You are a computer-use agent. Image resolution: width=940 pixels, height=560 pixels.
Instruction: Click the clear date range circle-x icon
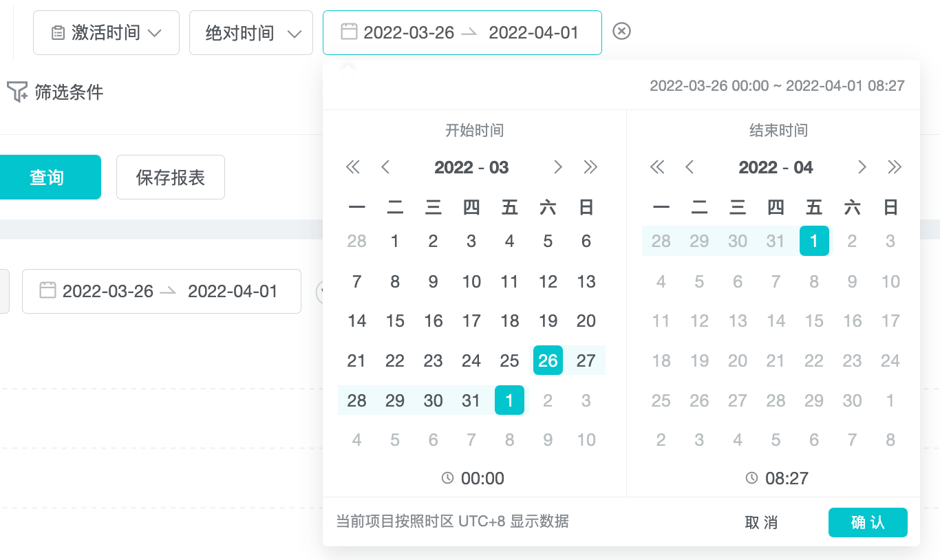coord(621,32)
